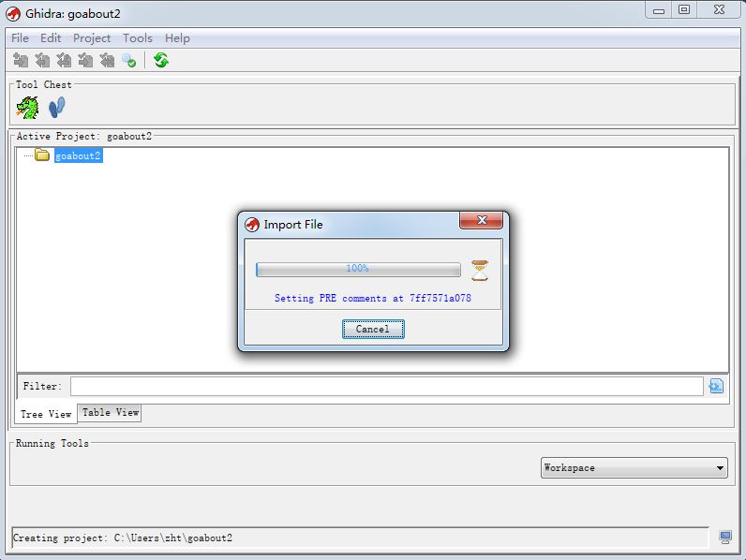Switch to the Tree View tab
746x560 pixels.
tap(46, 414)
